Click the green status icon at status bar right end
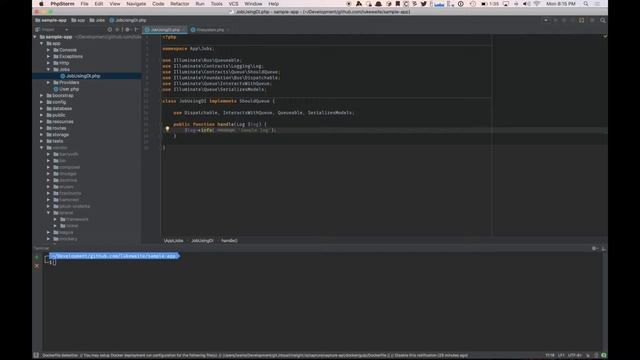The height and width of the screenshot is (360, 640). (604, 355)
